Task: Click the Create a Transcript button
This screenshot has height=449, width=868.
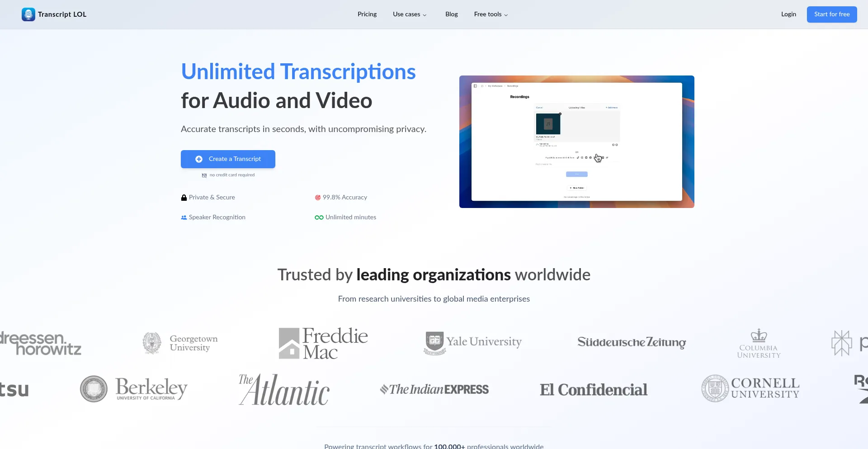Action: tap(228, 159)
